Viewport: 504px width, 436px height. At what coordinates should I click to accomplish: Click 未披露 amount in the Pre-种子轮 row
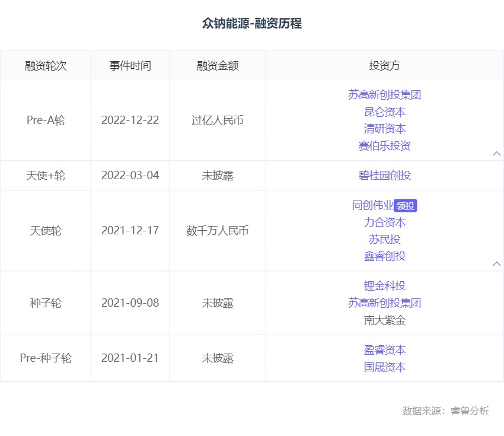tap(218, 358)
